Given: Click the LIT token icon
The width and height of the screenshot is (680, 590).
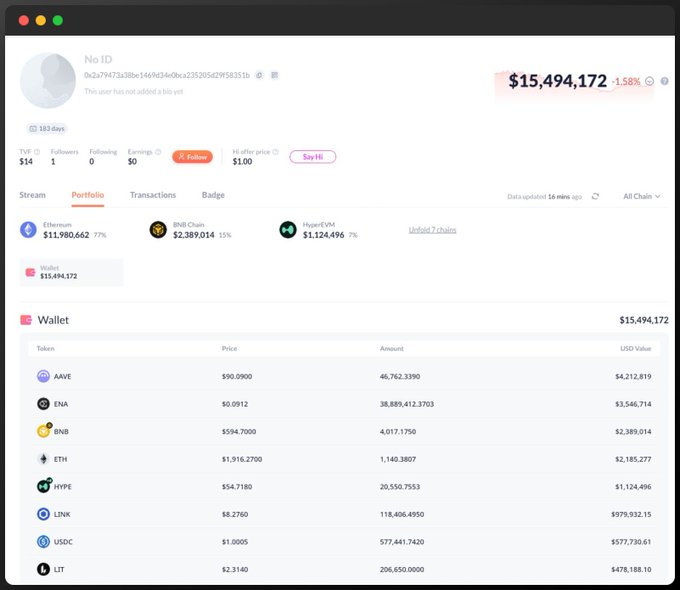Looking at the screenshot, I should click(x=43, y=569).
